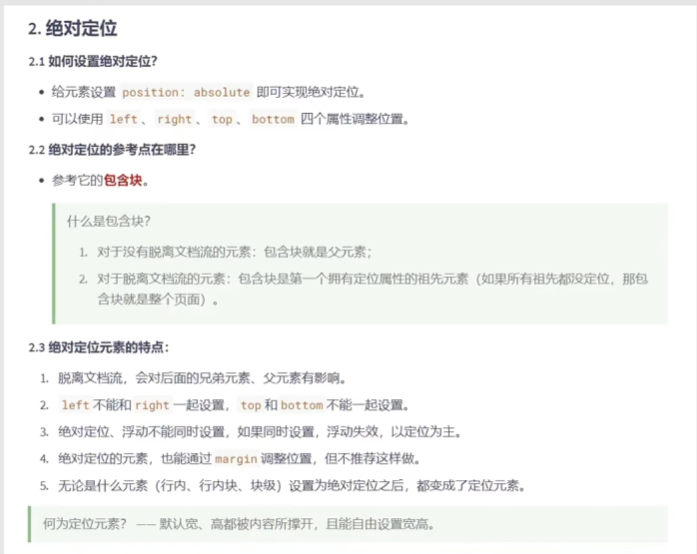Screen dimensions: 697x554
Task: Click the quote line '什么是包含块?'
Action: [x=109, y=221]
